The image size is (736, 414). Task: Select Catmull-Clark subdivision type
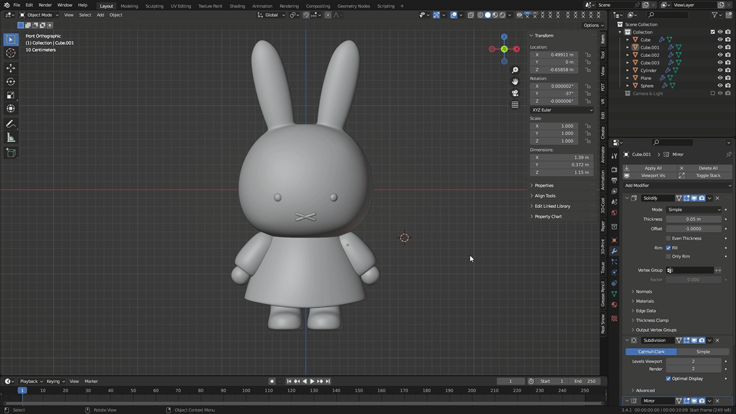(651, 352)
